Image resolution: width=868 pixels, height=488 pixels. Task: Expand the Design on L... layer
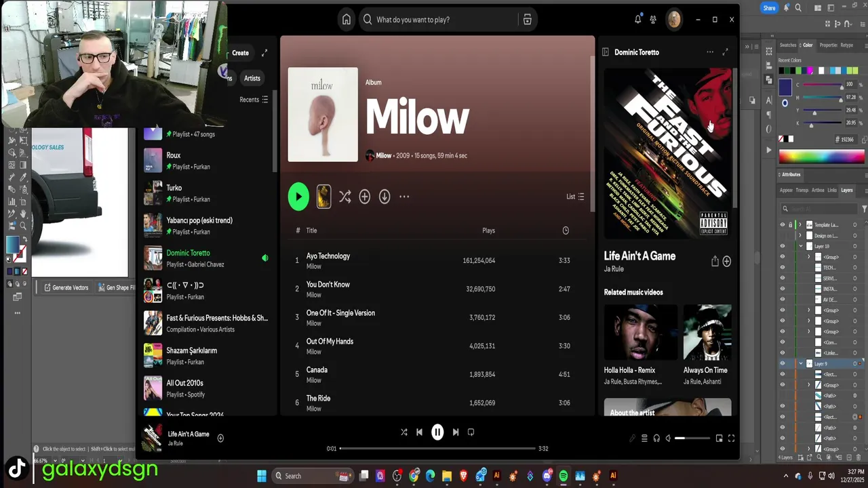click(x=800, y=235)
